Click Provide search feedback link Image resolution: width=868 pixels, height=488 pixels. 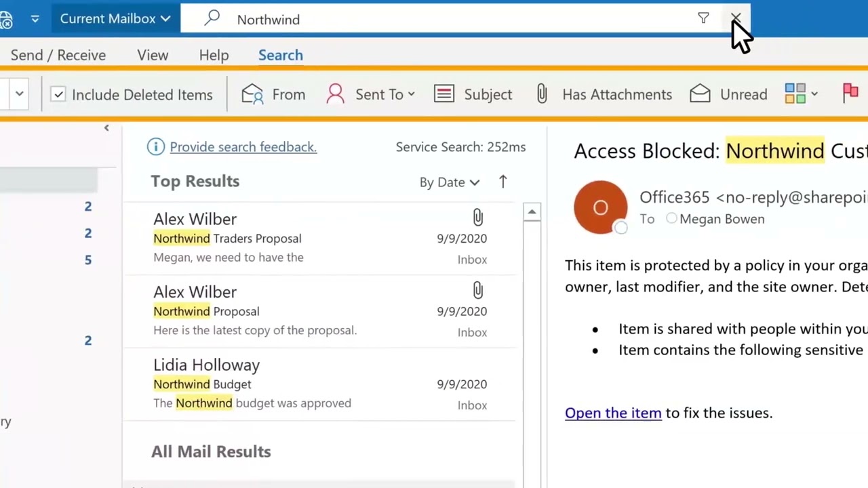243,146
